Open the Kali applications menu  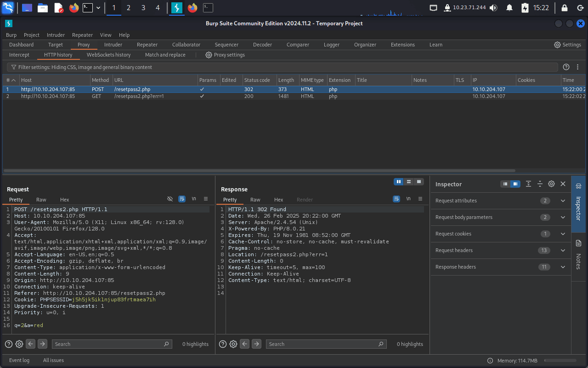(8, 7)
